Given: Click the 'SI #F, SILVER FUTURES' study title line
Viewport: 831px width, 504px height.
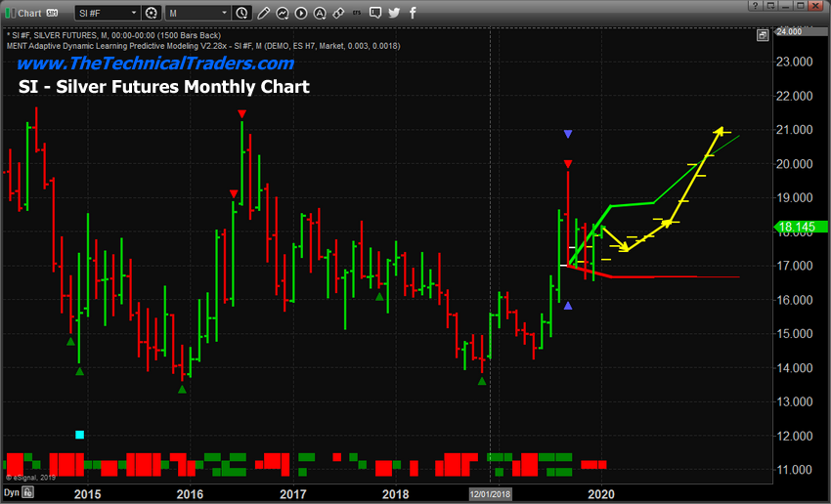Looking at the screenshot, I should tap(113, 35).
